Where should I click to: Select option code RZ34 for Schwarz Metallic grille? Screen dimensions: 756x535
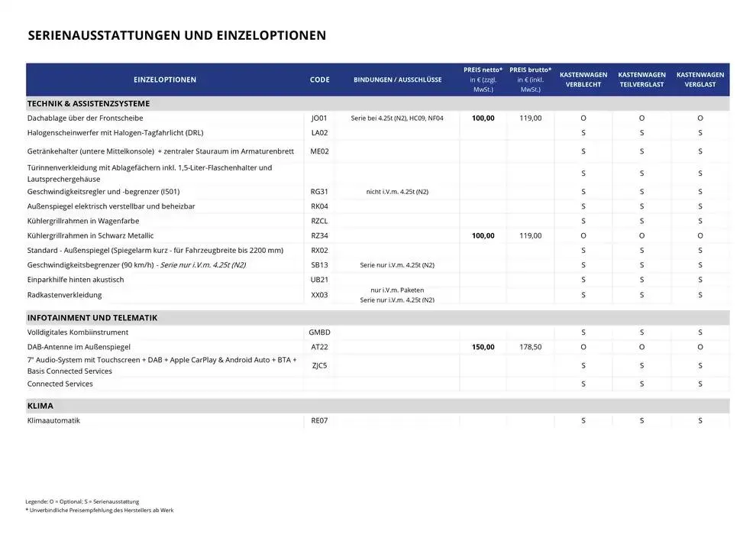[319, 235]
